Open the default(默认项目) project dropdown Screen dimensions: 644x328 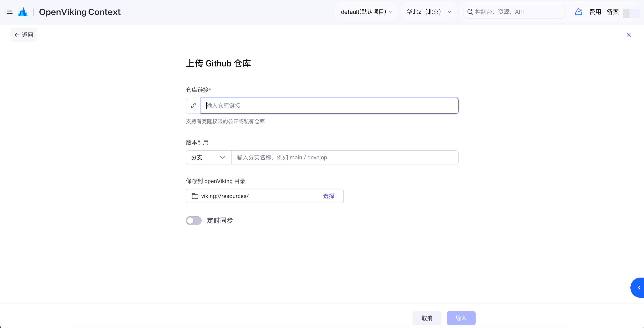click(x=366, y=12)
